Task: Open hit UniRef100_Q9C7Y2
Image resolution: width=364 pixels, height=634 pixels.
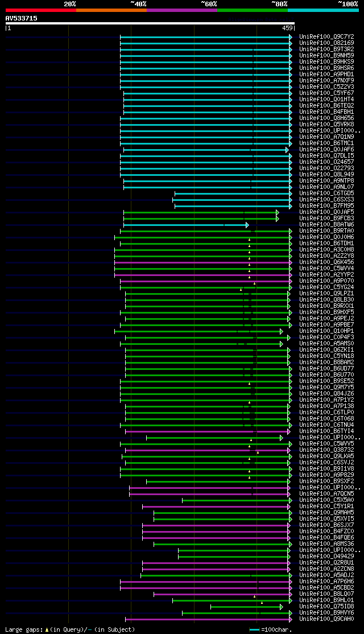Action: point(327,37)
